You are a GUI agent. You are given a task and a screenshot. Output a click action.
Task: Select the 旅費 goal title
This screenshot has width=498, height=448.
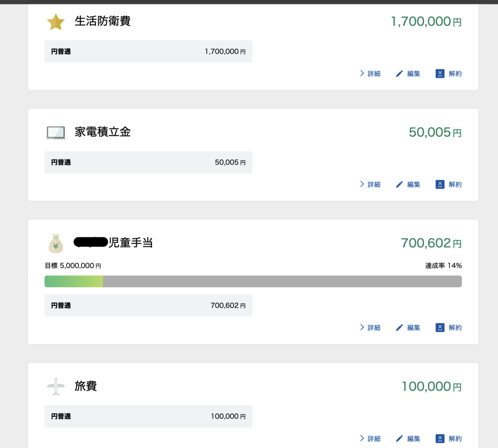(x=86, y=386)
